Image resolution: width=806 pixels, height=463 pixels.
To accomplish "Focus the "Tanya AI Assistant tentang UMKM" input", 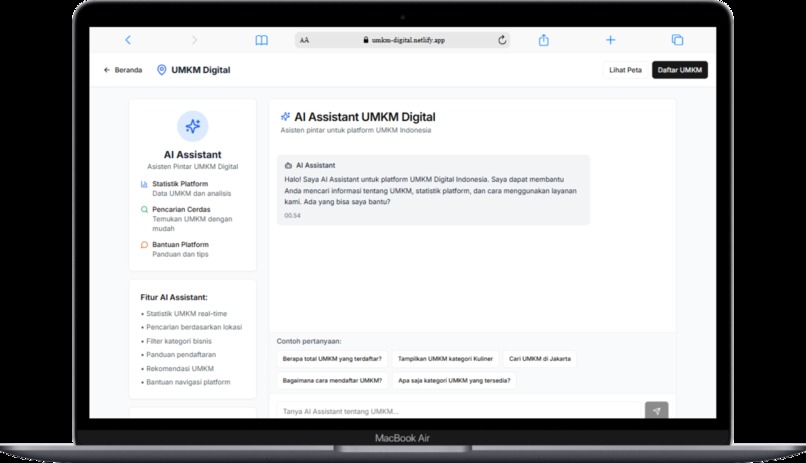I will 459,411.
